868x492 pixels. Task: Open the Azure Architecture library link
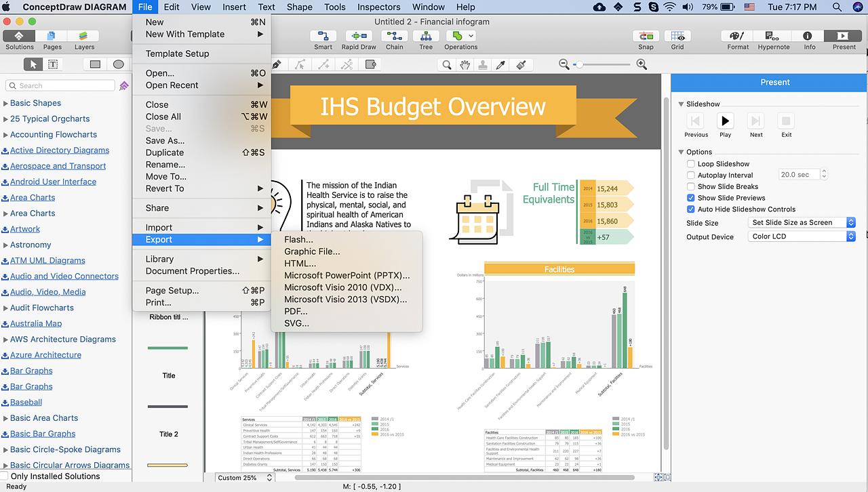[x=45, y=355]
